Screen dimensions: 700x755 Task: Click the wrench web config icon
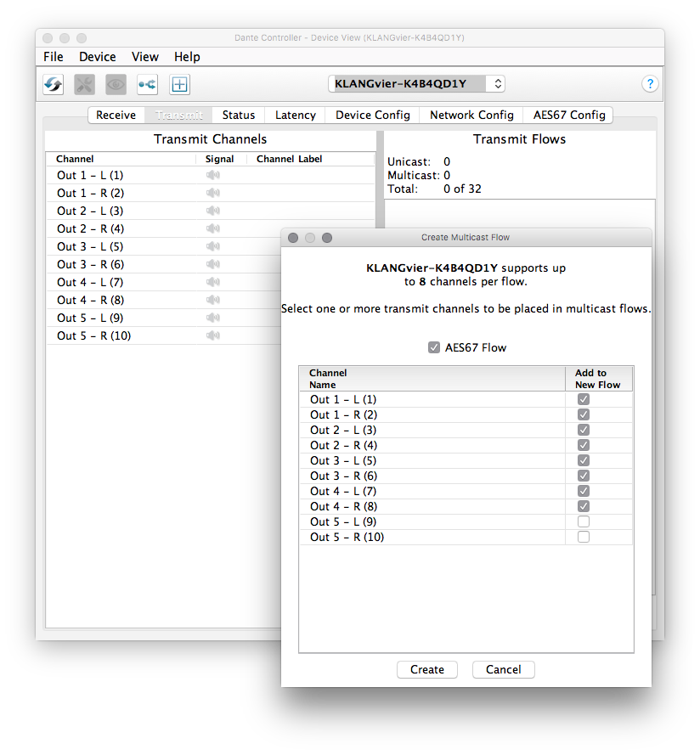tap(85, 85)
